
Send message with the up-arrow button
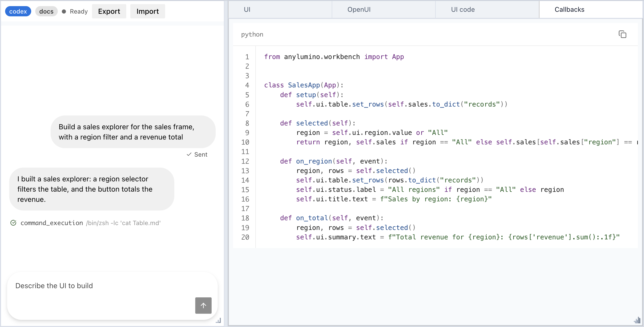point(203,305)
